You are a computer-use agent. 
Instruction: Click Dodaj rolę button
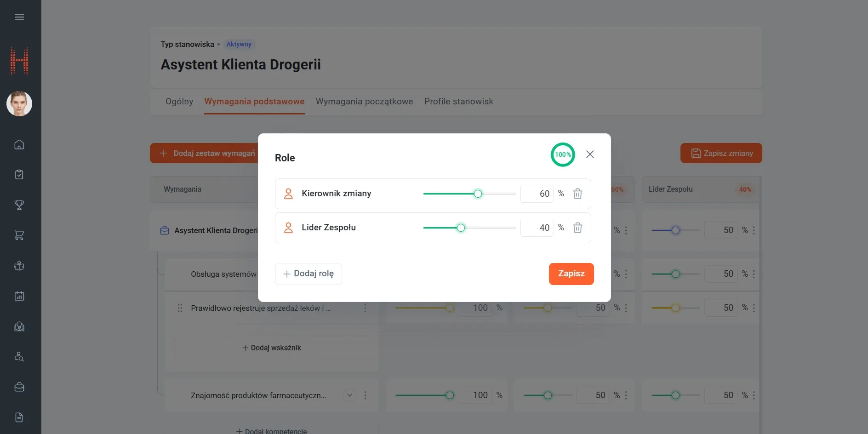308,274
